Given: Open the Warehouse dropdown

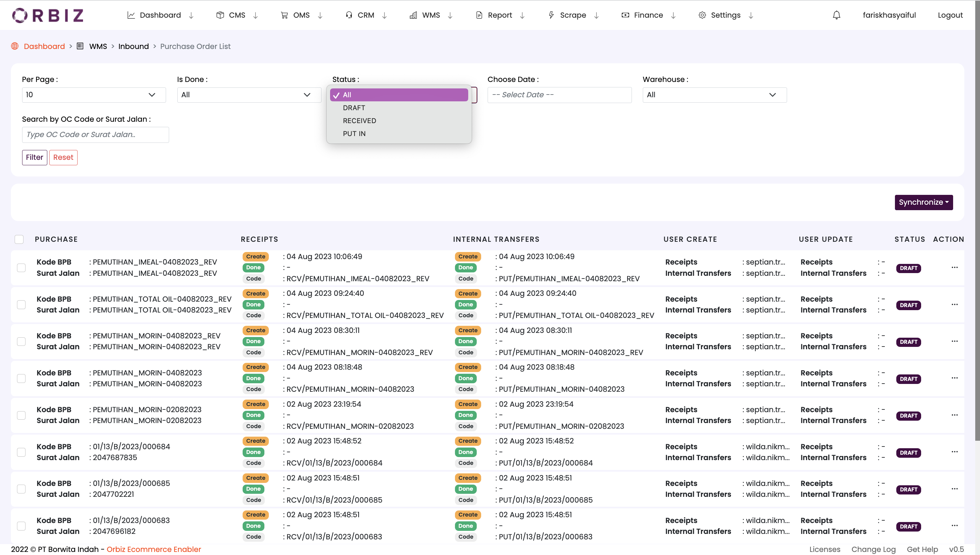Looking at the screenshot, I should coord(715,95).
